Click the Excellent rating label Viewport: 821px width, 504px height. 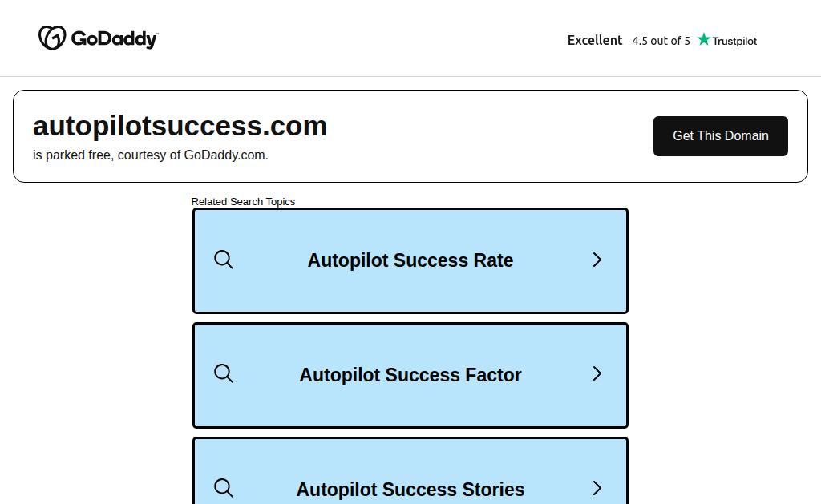(x=595, y=40)
